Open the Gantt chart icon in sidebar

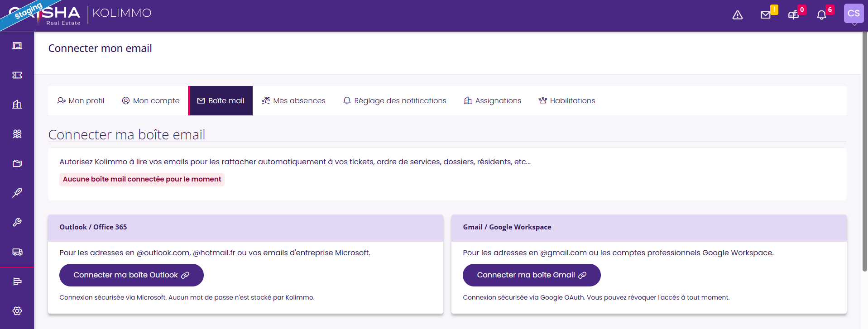coord(17,281)
